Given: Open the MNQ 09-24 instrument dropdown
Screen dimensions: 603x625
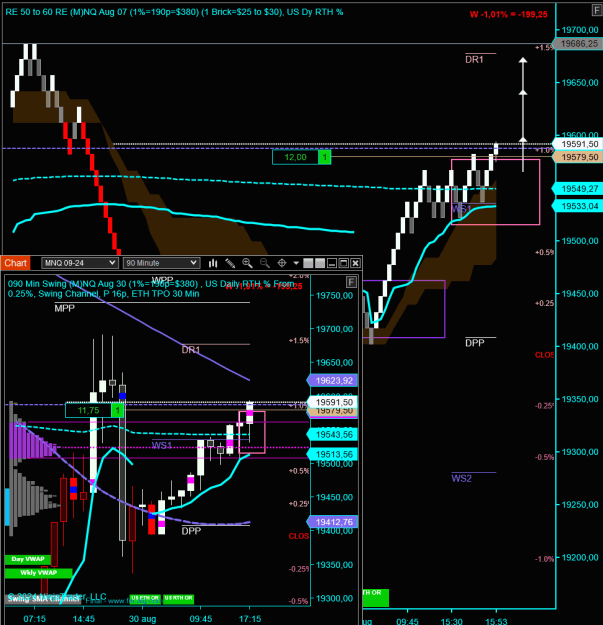Looking at the screenshot, I should click(79, 263).
